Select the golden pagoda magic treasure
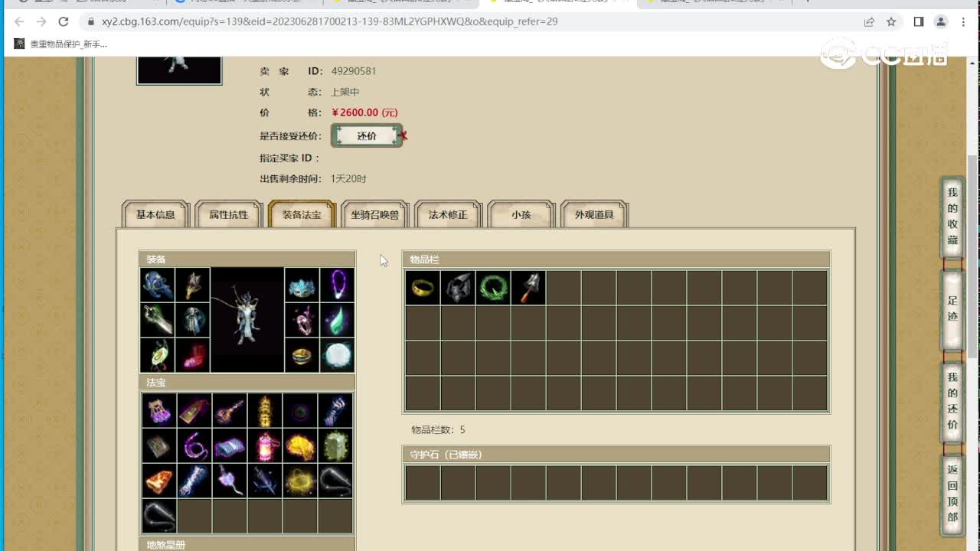Screen dimensions: 980x551 (265, 410)
